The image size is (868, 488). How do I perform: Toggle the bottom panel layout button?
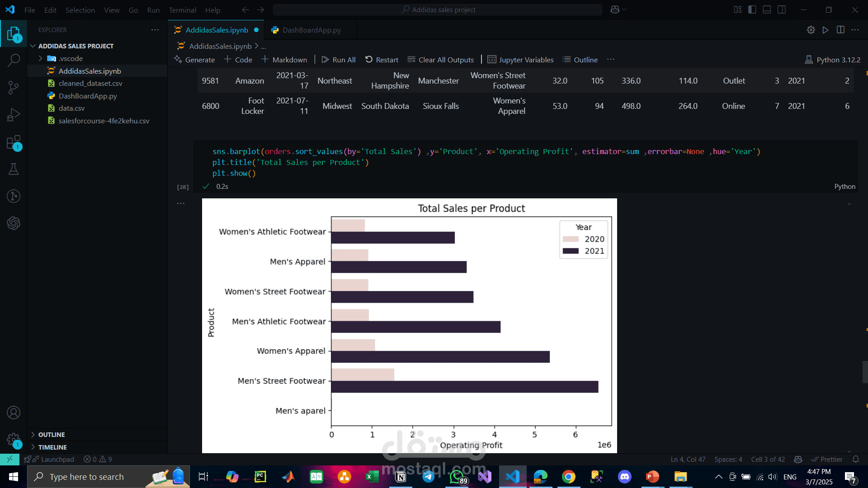767,9
